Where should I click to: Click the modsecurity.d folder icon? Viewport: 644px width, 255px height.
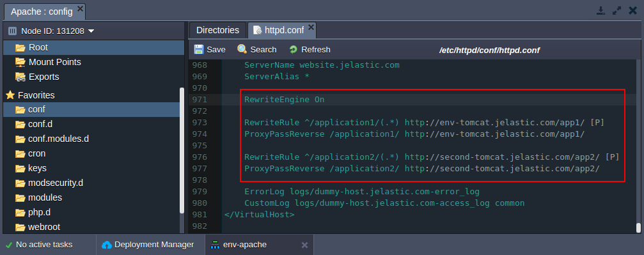20,183
